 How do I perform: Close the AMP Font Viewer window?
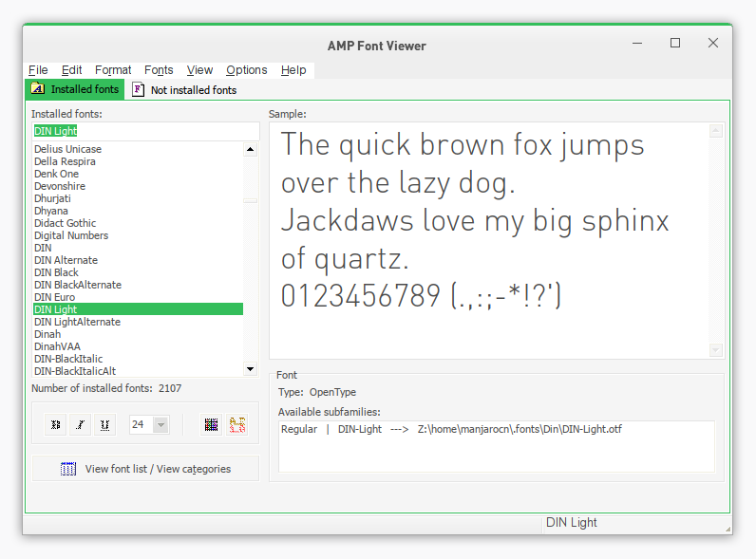713,43
